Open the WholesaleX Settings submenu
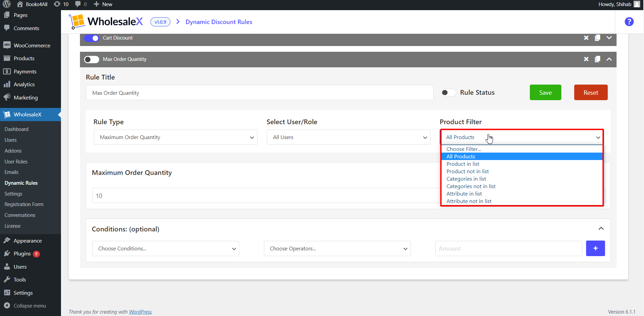This screenshot has height=316, width=644. (14, 194)
